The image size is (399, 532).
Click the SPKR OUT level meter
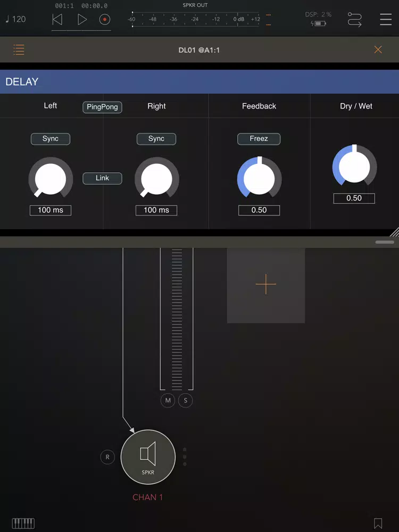tap(196, 19)
